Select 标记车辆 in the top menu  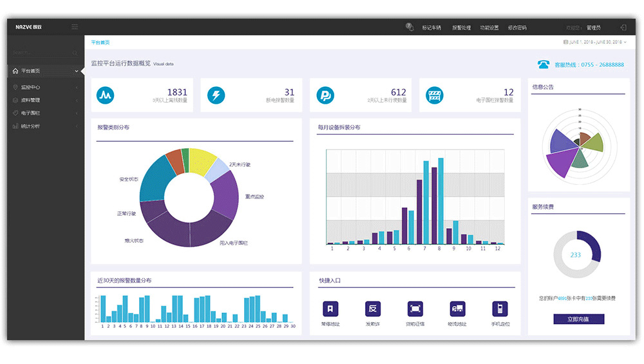431,28
